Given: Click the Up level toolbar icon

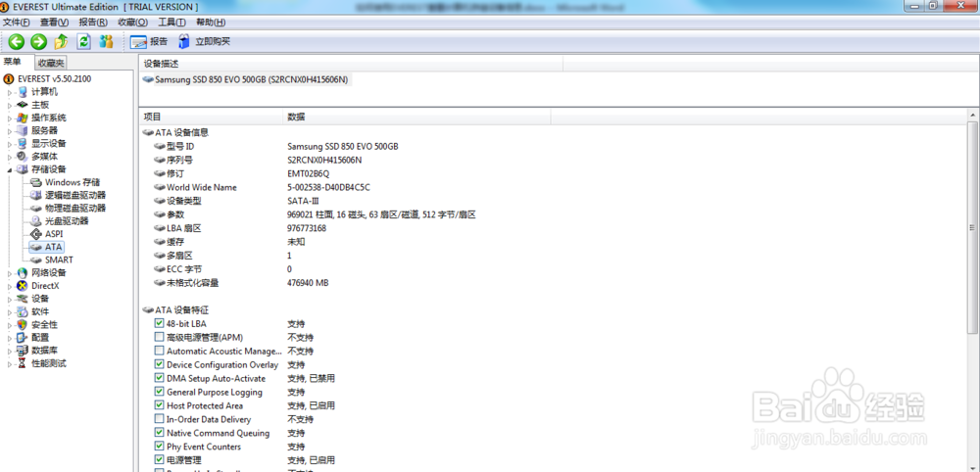Looking at the screenshot, I should [x=61, y=42].
